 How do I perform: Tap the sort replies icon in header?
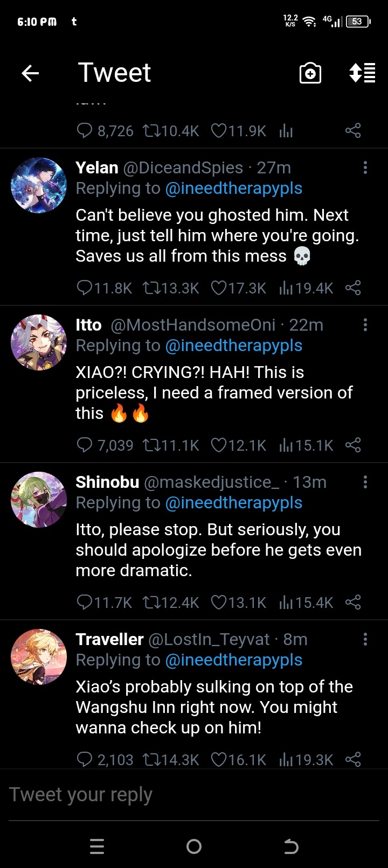point(362,73)
